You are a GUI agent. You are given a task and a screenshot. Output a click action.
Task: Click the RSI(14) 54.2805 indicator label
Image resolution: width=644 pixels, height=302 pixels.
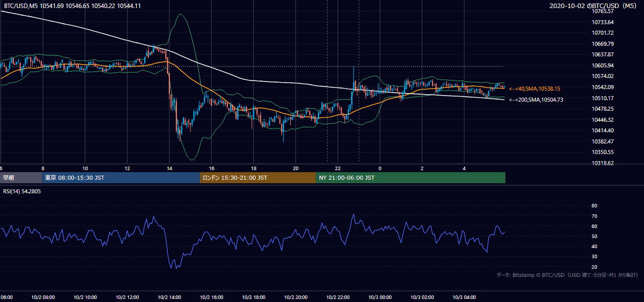(x=22, y=191)
